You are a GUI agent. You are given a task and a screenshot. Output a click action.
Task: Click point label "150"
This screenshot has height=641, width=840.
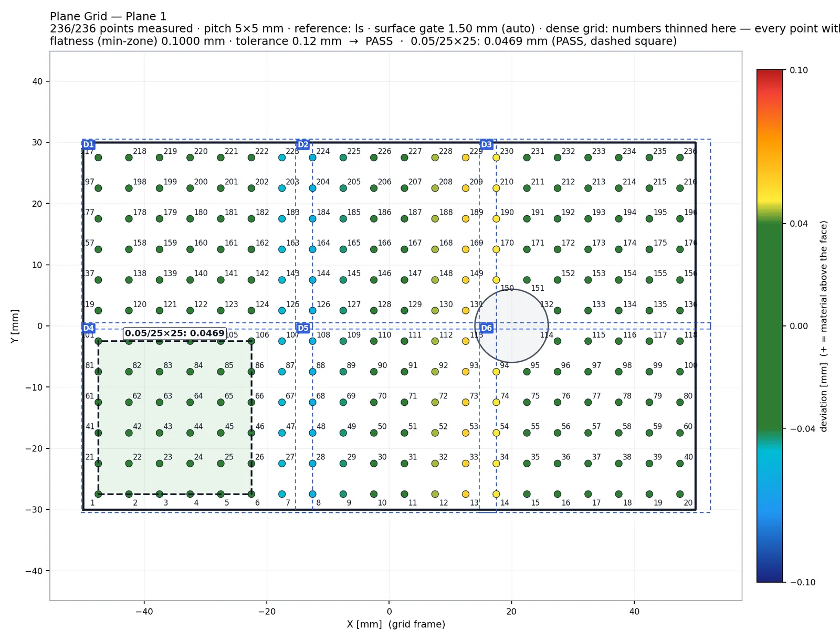507,288
